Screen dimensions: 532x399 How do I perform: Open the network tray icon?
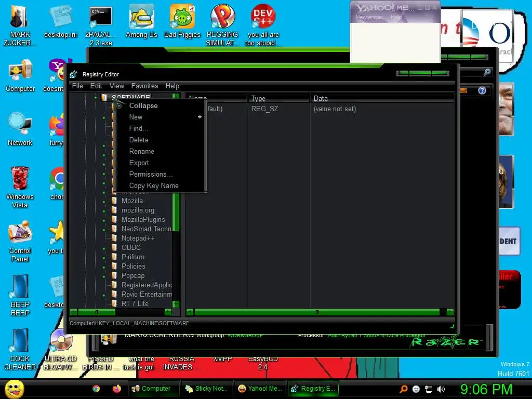(429, 389)
